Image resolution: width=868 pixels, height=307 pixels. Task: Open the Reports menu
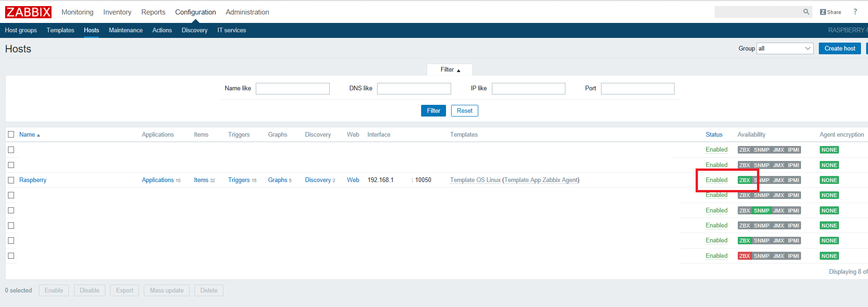pyautogui.click(x=153, y=12)
